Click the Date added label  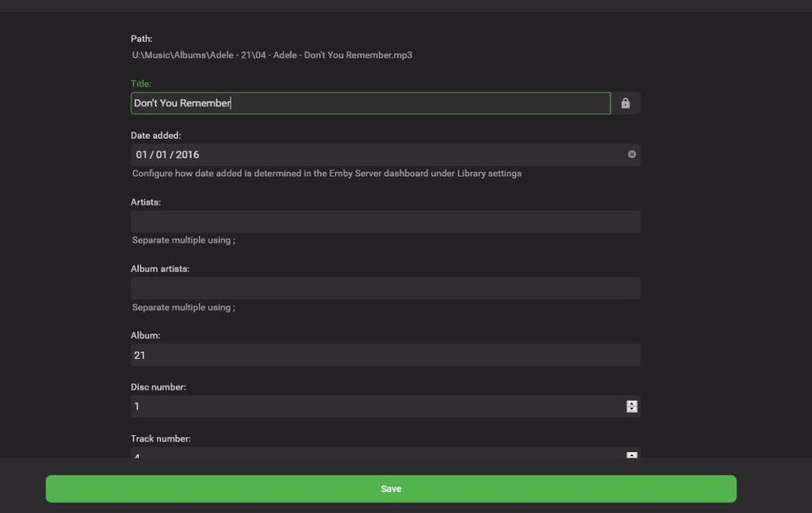155,136
